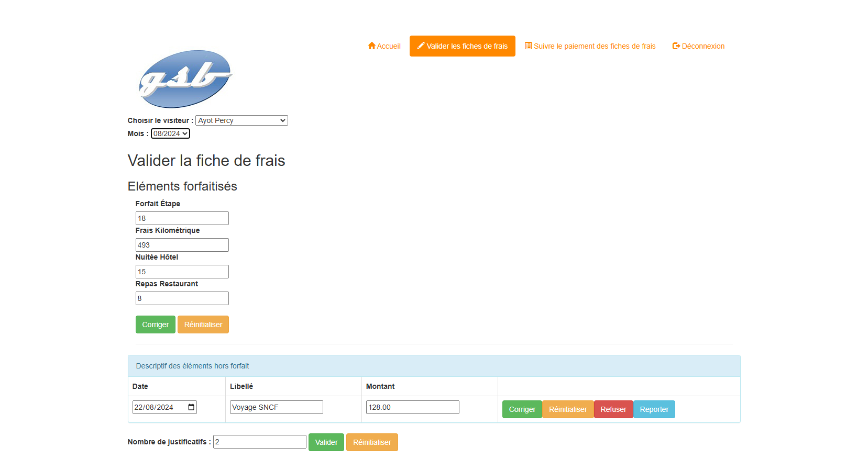The width and height of the screenshot is (868, 459).
Task: Click the home icon beside Accueil
Action: pos(371,46)
